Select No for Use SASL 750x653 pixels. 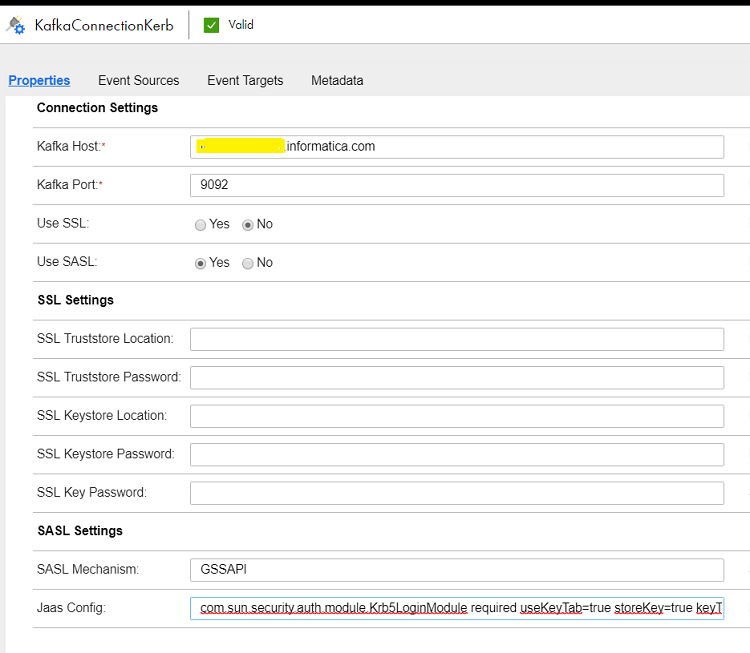coord(247,263)
